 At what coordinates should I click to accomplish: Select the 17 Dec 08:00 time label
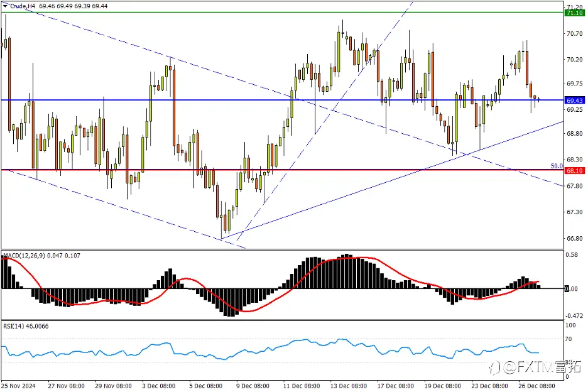tap(395, 386)
